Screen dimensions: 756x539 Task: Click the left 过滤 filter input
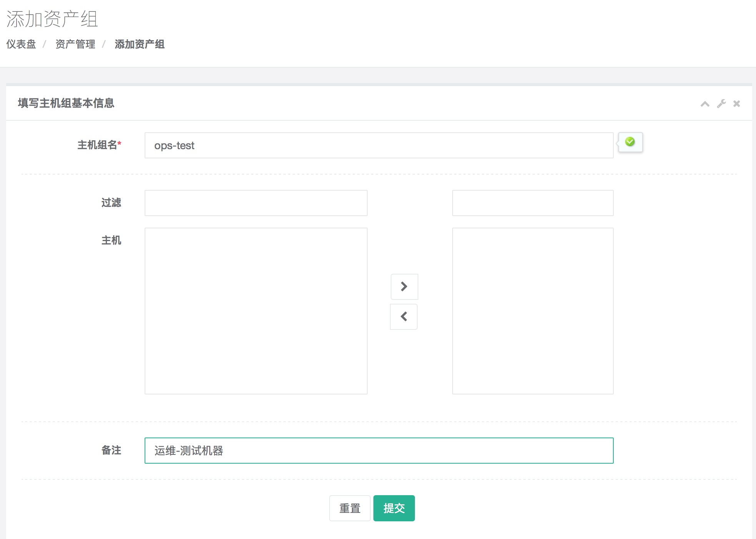pos(256,203)
